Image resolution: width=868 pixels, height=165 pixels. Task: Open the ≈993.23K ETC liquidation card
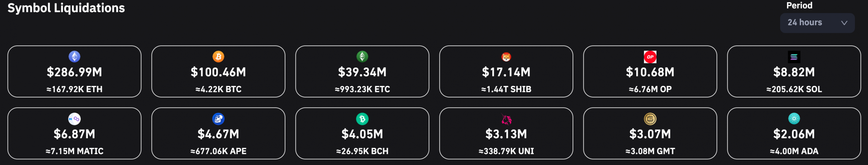pos(362,71)
